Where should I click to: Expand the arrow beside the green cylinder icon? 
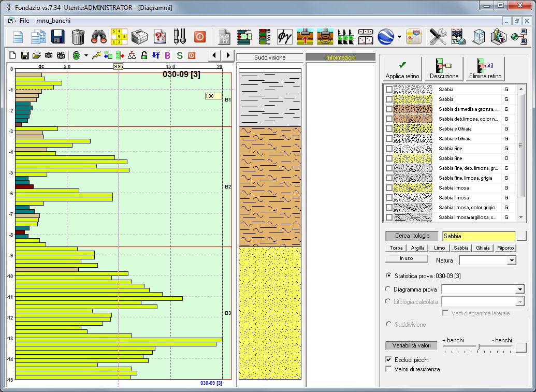(x=86, y=55)
